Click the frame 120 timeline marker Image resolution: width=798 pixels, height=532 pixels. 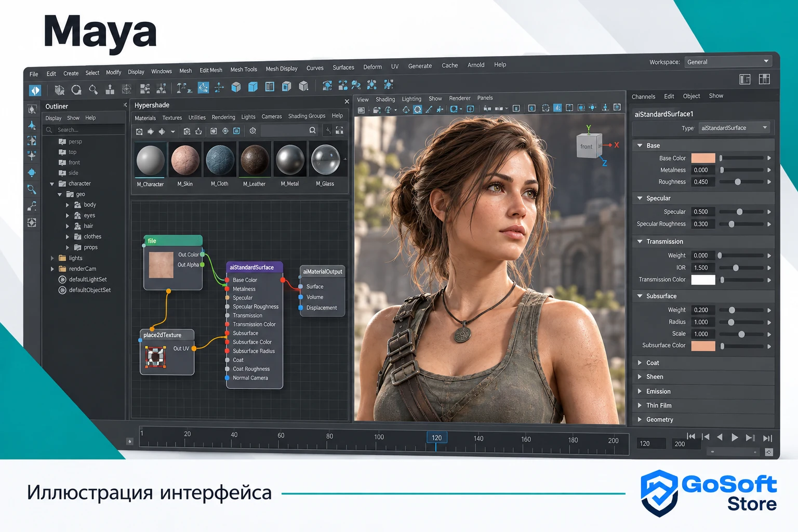click(436, 438)
